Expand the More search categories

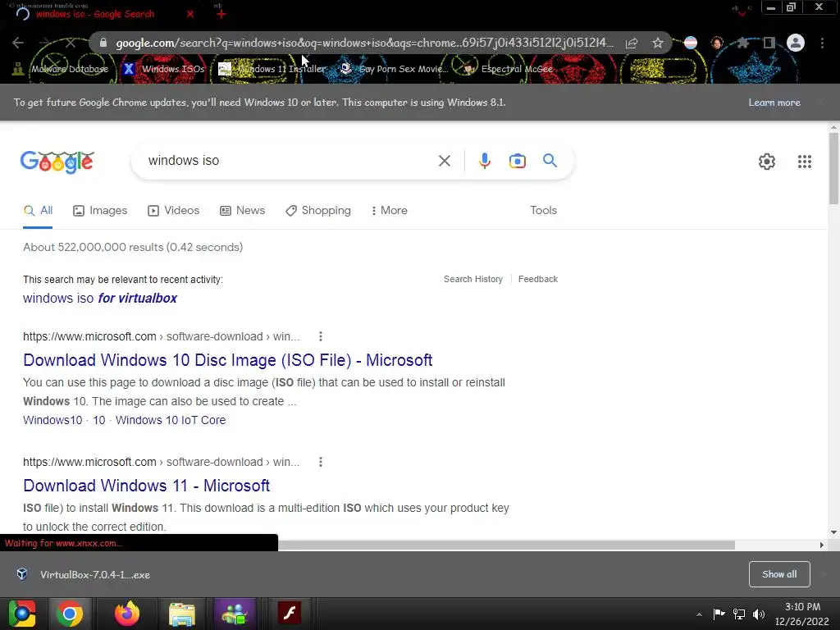pyautogui.click(x=390, y=211)
